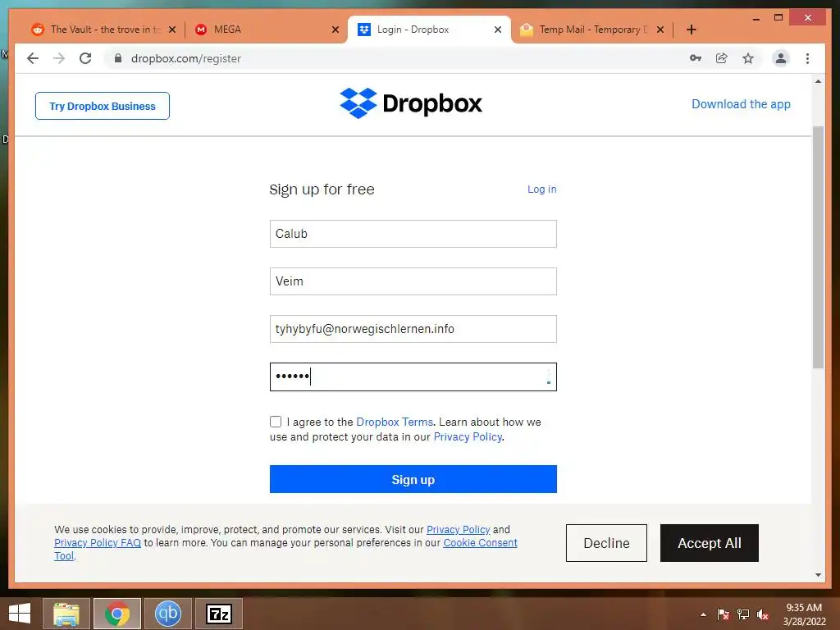Image resolution: width=840 pixels, height=630 pixels.
Task: Click network status tray icon
Action: (x=743, y=614)
